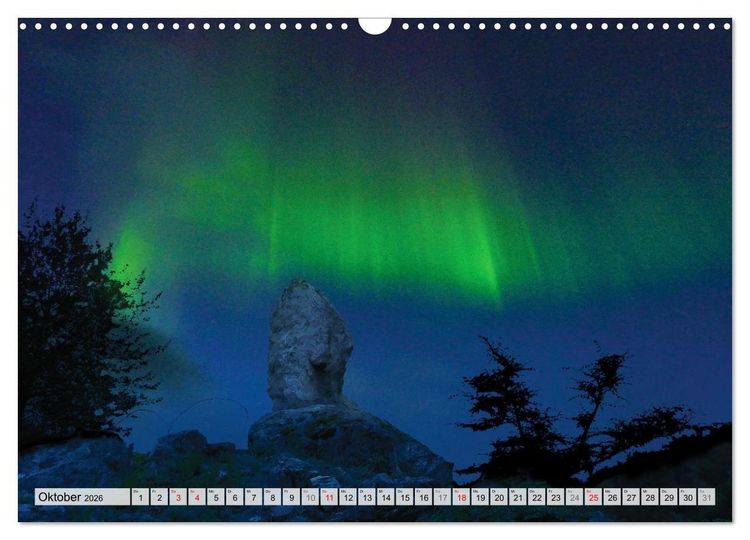Select day 12 in the calendar strip
The height and width of the screenshot is (540, 750).
coord(348,496)
